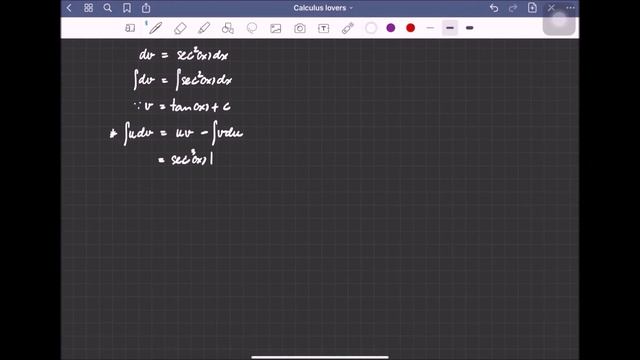
Task: Bookmark the current page
Action: tap(127, 8)
